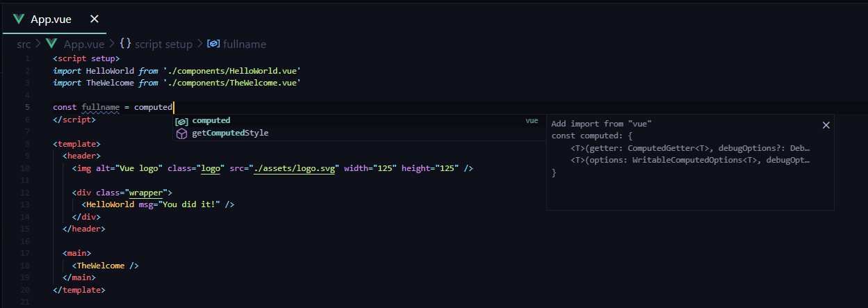868x308 pixels.
Task: Close the App.vue editor tab
Action: [95, 19]
